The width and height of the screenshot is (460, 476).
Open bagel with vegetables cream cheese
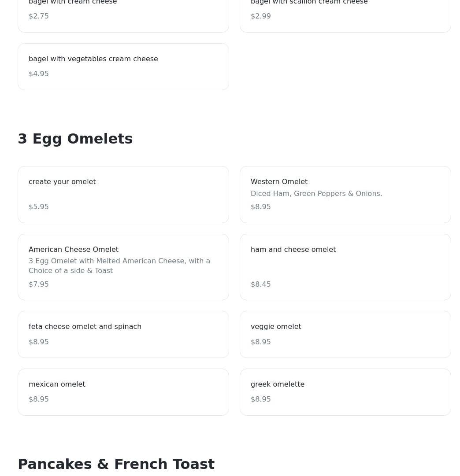(123, 67)
